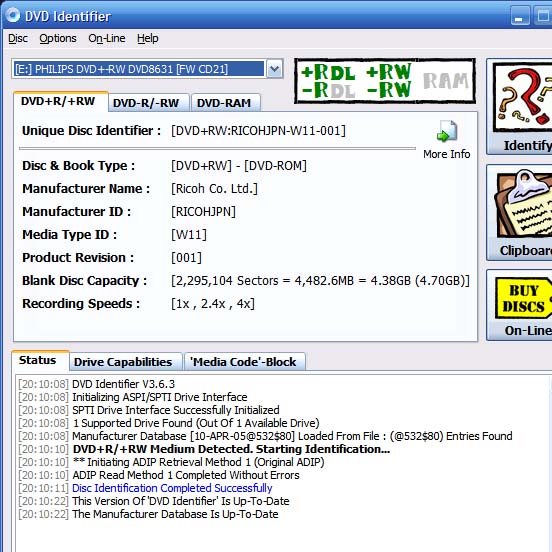Image resolution: width=552 pixels, height=552 pixels.
Task: Click the 'Unique Disc Identifier :' label
Action: [92, 131]
